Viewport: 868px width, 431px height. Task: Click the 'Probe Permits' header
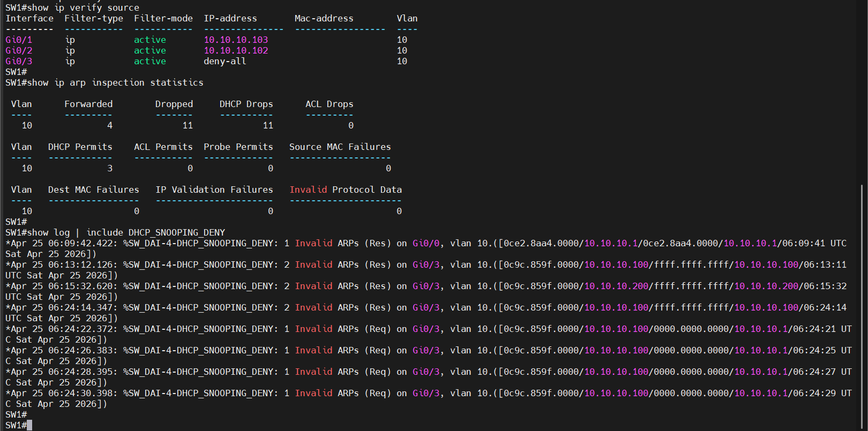(238, 147)
